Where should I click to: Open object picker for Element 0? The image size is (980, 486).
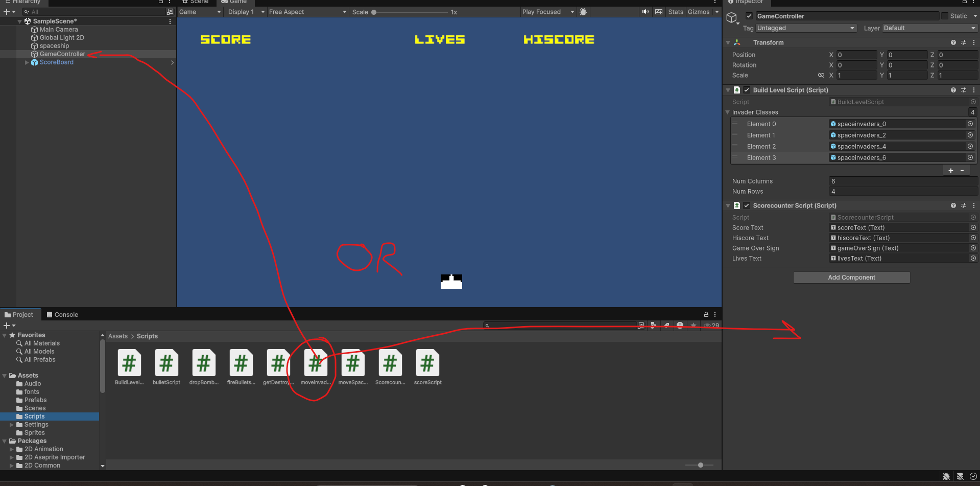(970, 124)
